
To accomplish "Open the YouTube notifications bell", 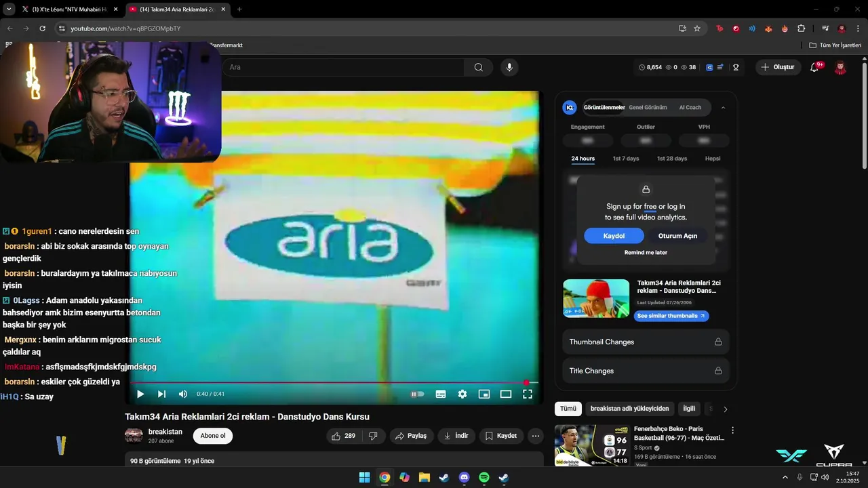I will pos(814,67).
